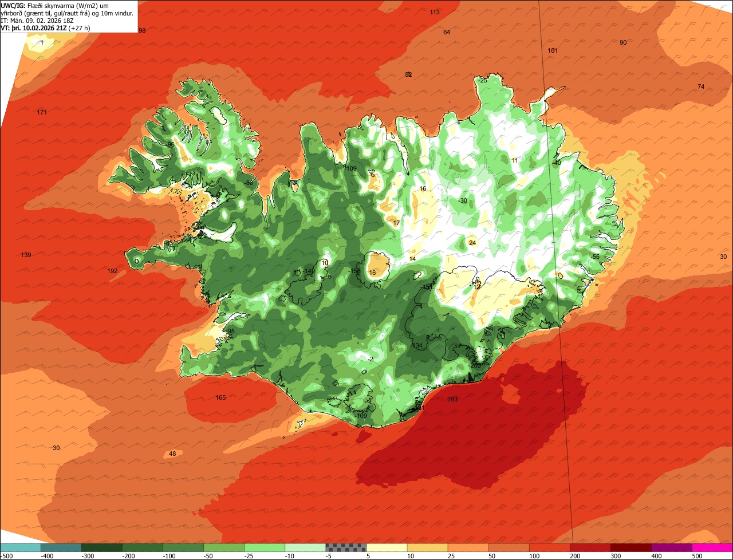Viewport: 733px width, 560px height.
Task: Click the '55' value near the east coast
Action: (596, 257)
